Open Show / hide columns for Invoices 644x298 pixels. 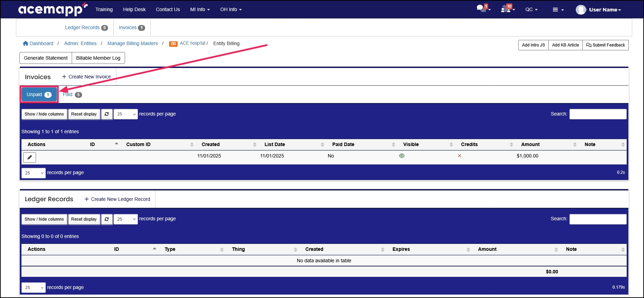tap(44, 114)
